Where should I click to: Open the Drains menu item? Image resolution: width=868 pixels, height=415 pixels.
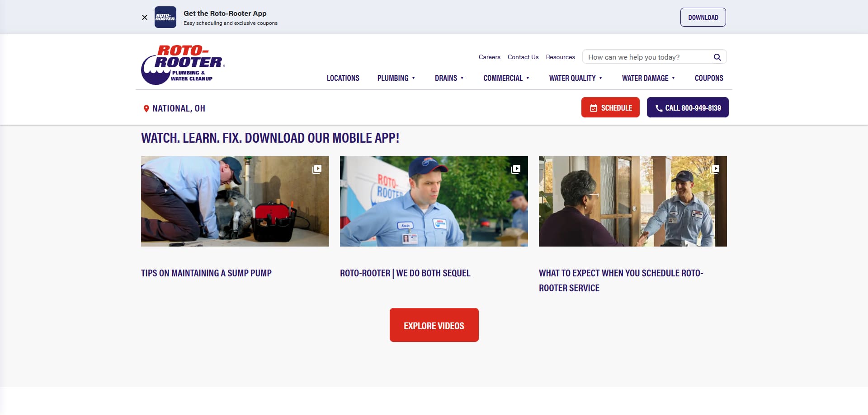pos(446,78)
